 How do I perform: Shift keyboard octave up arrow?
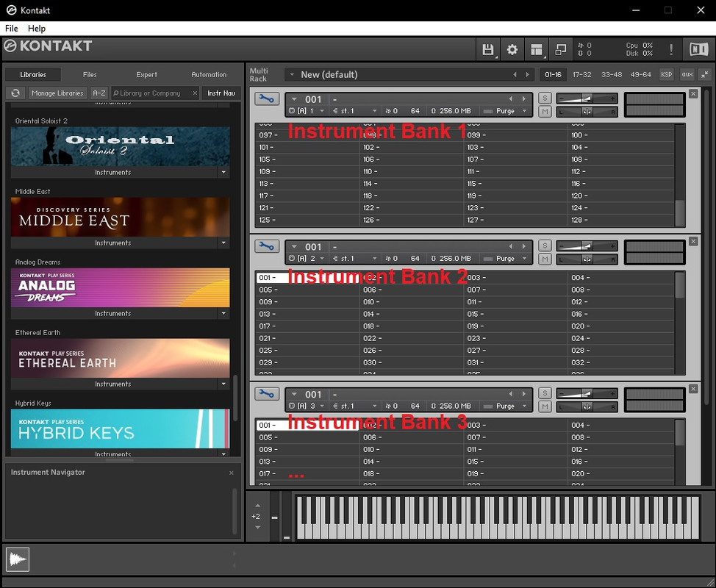pos(257,506)
